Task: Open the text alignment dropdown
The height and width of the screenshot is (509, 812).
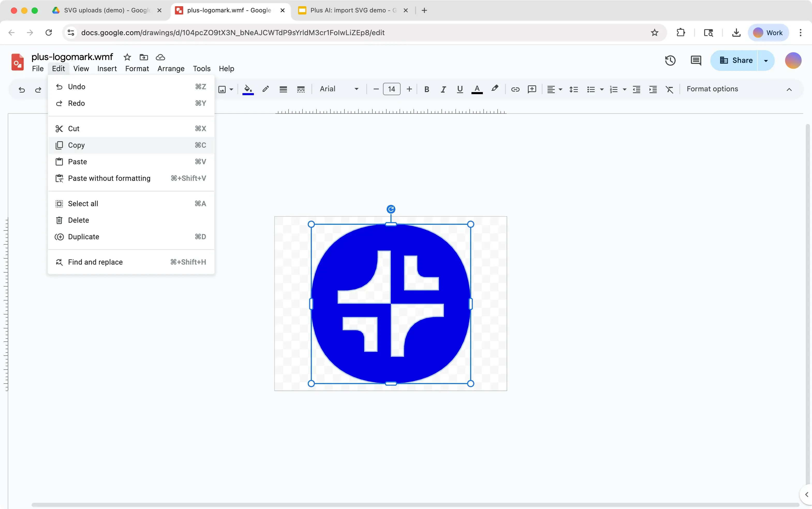Action: point(554,89)
